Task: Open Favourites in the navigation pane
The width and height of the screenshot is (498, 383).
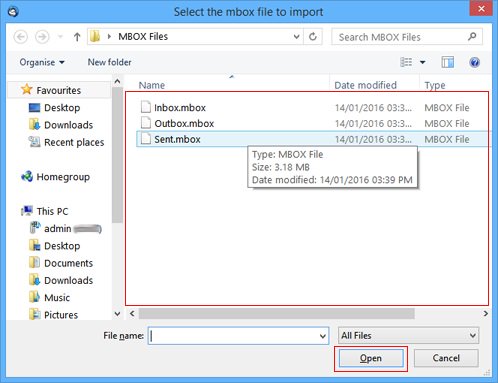Action: (x=59, y=90)
